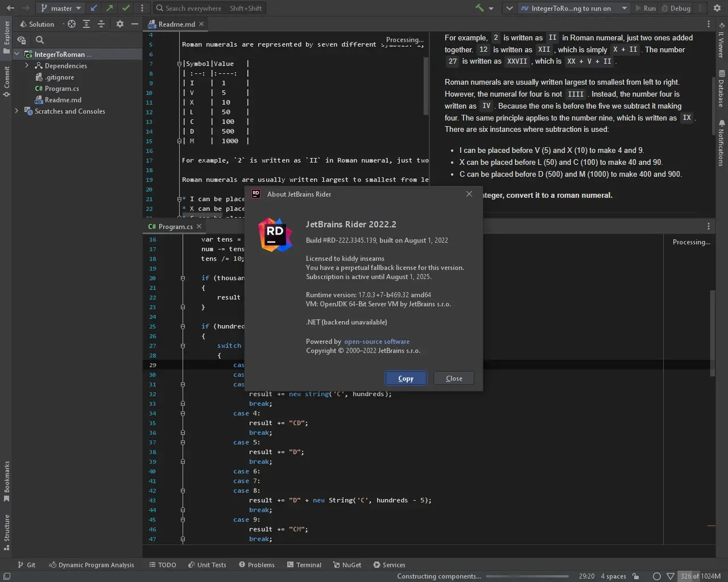Open caret position 29:20 indicator
This screenshot has width=728, height=582.
(x=586, y=576)
